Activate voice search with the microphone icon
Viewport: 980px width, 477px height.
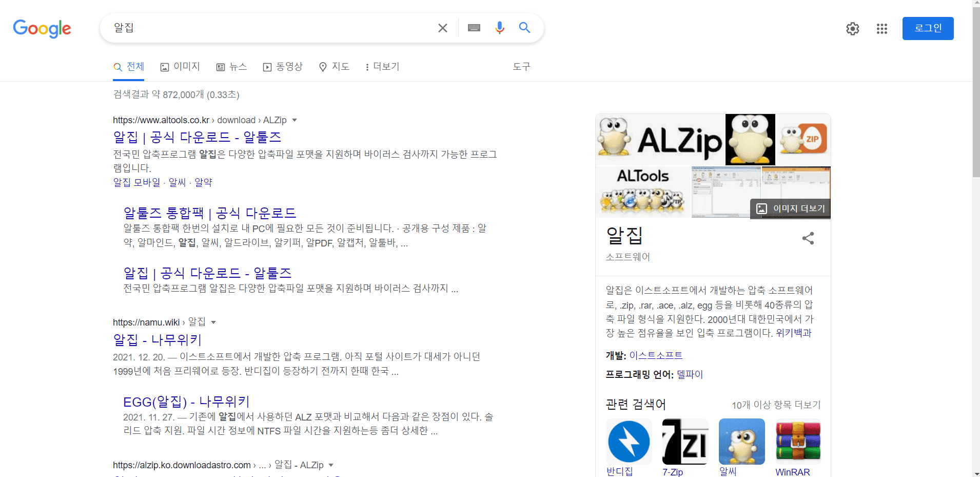pyautogui.click(x=500, y=28)
